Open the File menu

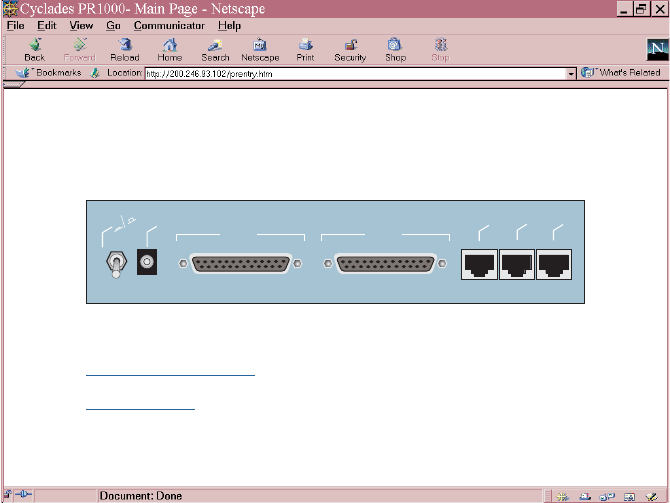pyautogui.click(x=15, y=26)
